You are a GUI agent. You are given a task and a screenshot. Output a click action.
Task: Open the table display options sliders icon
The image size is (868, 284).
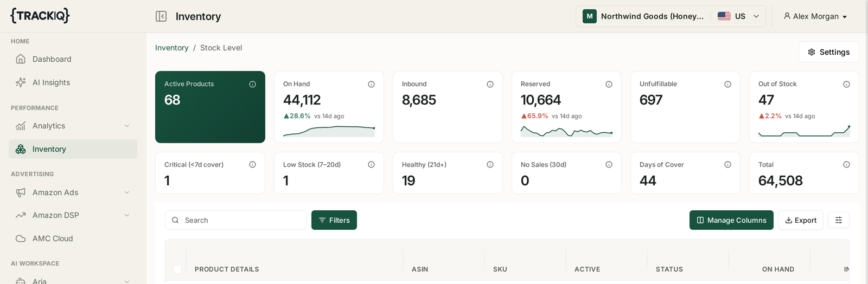[x=838, y=220]
